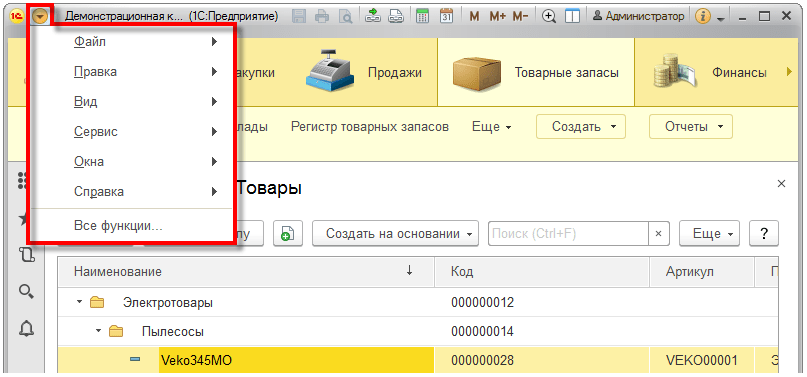807x377 pixels.
Task: Open the Создать dropdown button
Action: coord(581,127)
